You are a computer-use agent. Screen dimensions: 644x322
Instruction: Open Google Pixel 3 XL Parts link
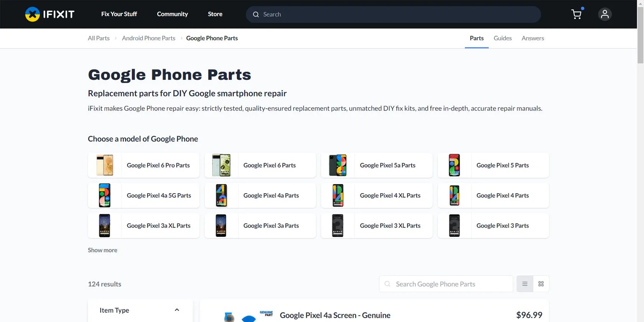tap(390, 226)
